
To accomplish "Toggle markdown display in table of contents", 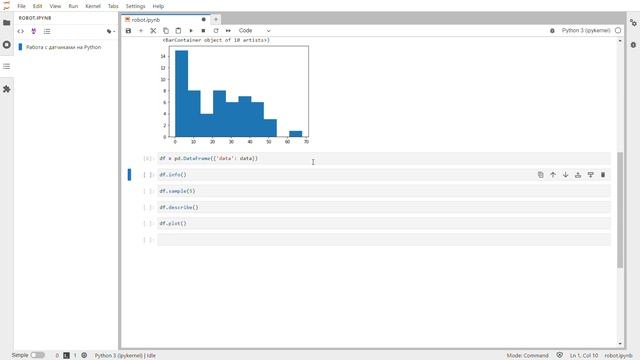I will 33,31.
